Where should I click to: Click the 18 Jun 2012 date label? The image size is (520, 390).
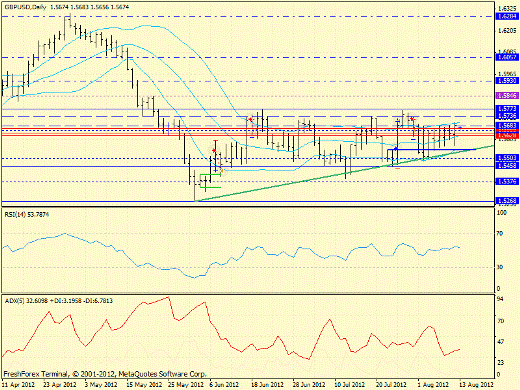click(x=267, y=385)
